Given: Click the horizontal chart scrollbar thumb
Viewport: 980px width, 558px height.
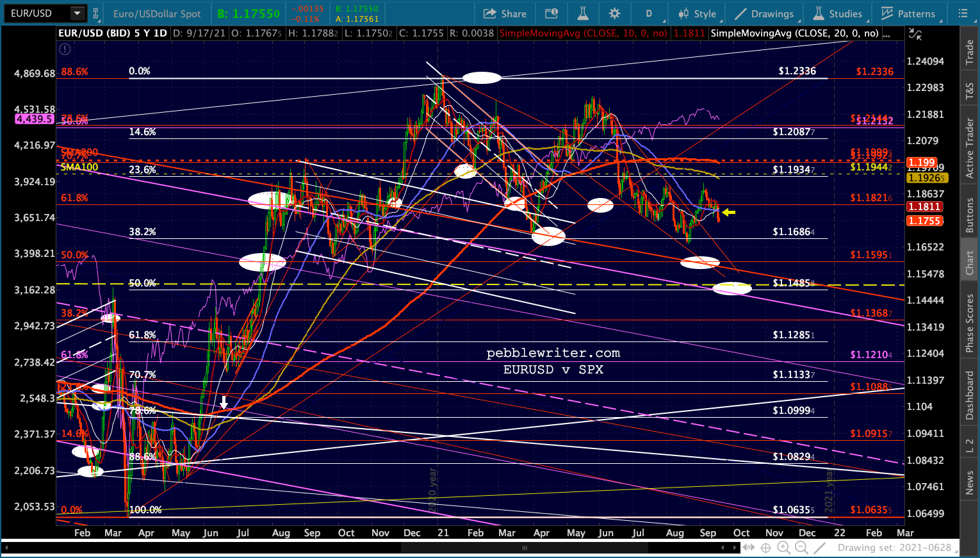Looking at the screenshot, I should (x=525, y=548).
